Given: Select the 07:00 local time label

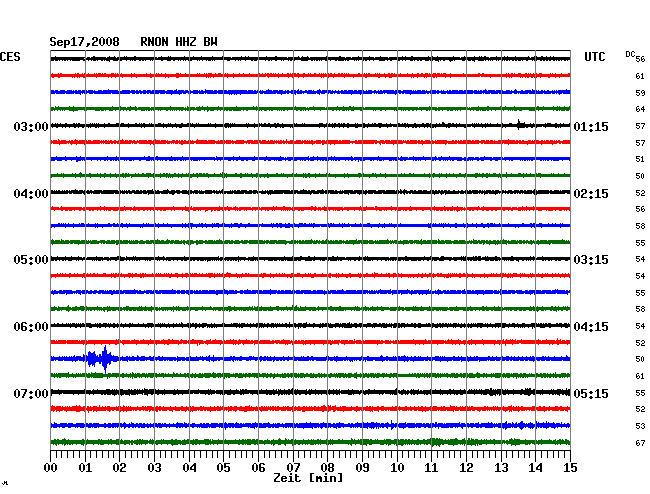Looking at the screenshot, I should click(31, 393).
